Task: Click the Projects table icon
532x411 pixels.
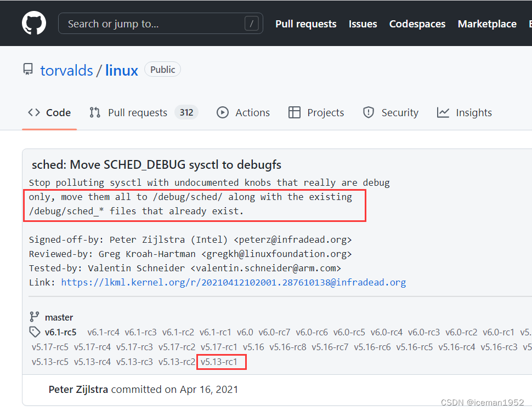Action: (294, 112)
